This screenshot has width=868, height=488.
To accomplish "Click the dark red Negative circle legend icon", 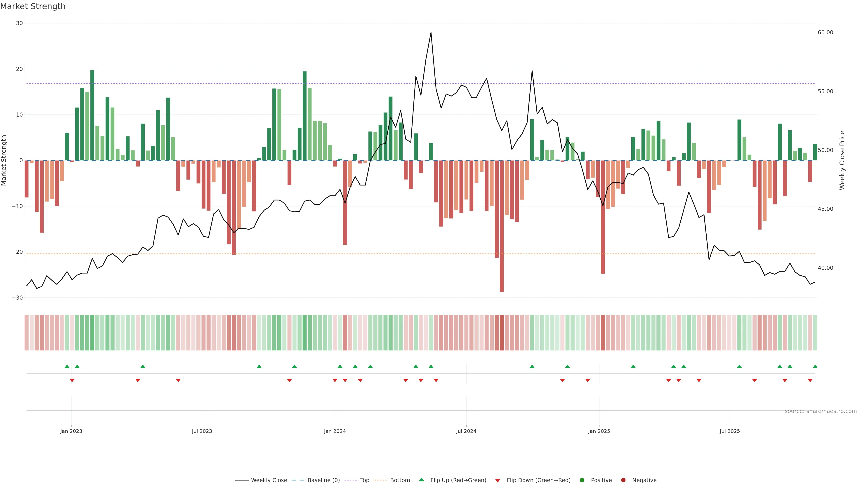I will tap(623, 480).
